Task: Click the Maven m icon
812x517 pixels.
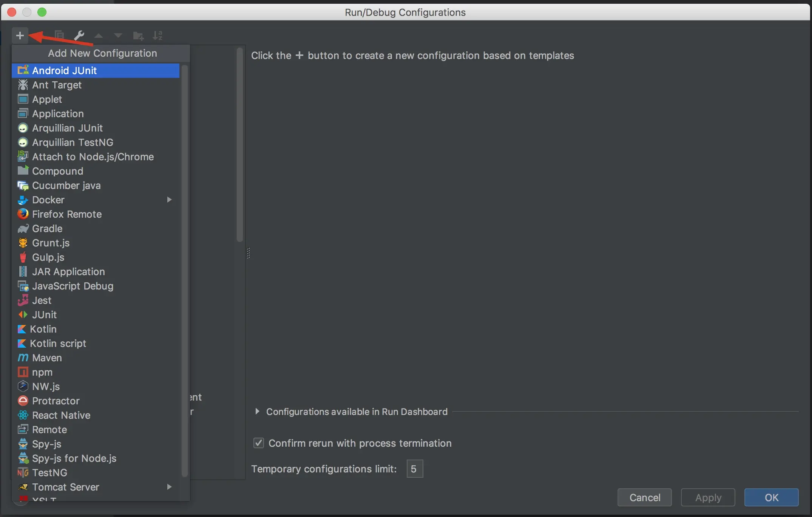Action: 23,358
